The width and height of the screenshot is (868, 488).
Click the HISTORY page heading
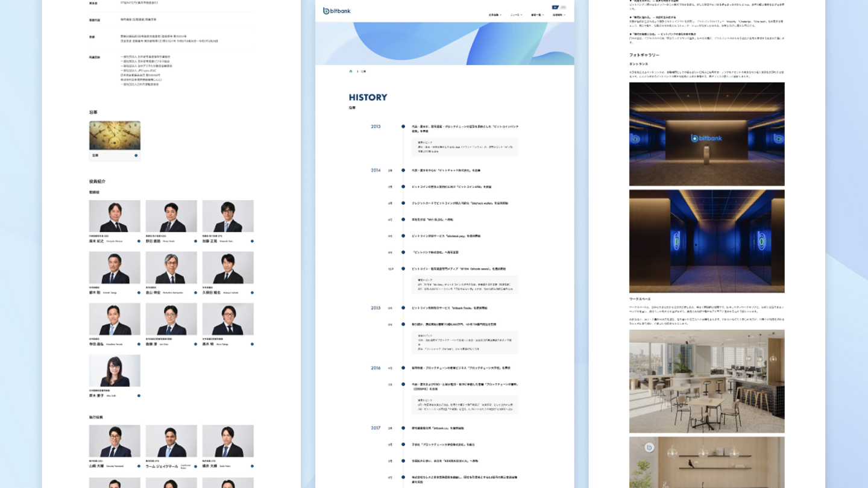[x=368, y=97]
